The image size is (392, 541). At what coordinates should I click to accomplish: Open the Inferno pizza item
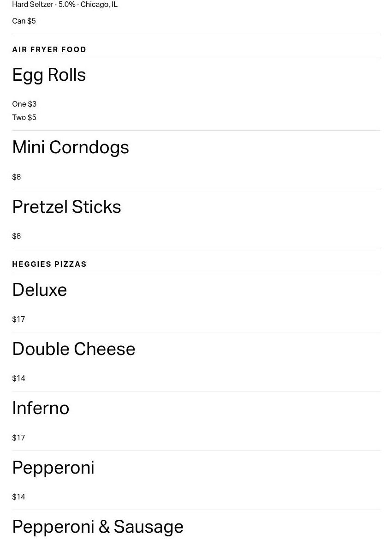click(x=41, y=408)
